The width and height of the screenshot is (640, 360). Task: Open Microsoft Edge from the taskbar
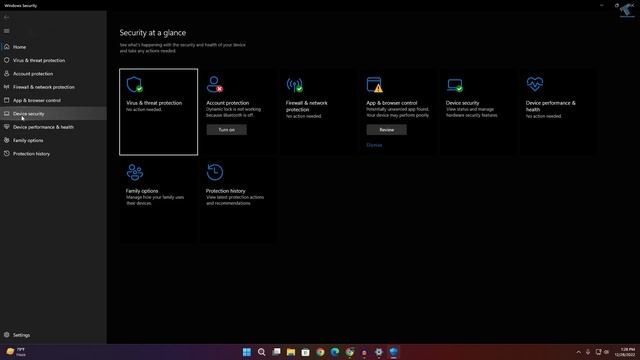click(335, 352)
